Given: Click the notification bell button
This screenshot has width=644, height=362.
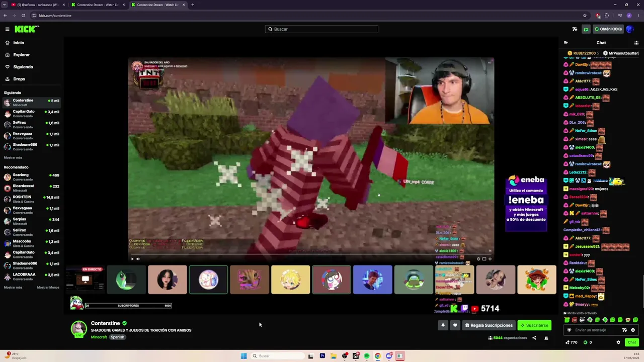Looking at the screenshot, I should pyautogui.click(x=443, y=325).
